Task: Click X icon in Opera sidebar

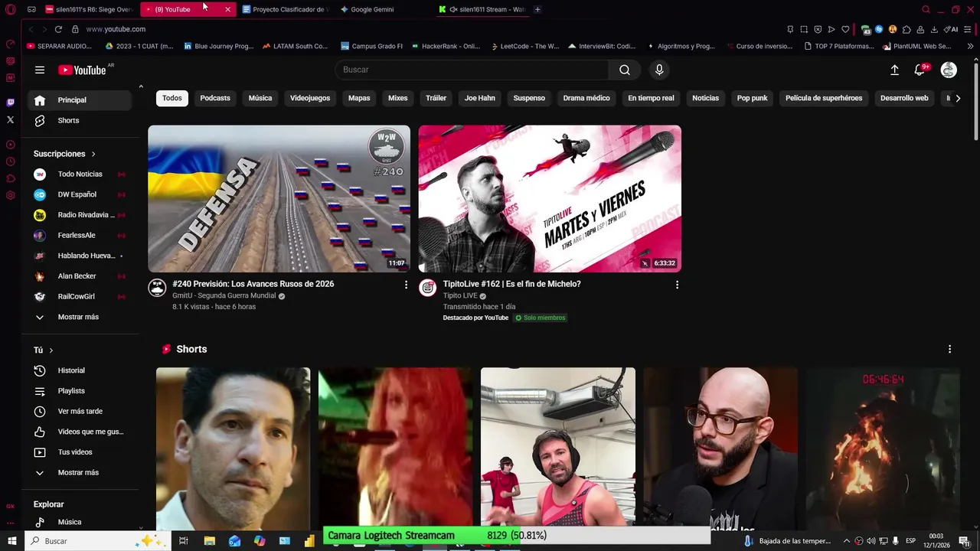Action: [10, 119]
